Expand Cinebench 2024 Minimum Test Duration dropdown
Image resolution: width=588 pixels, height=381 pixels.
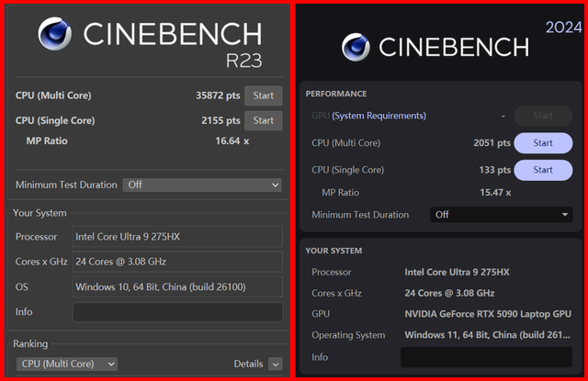pos(501,215)
